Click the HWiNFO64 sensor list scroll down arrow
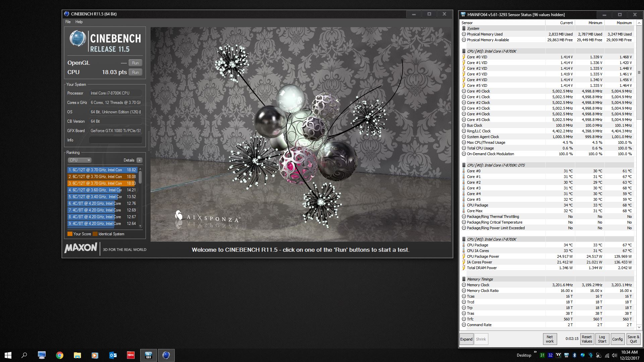Viewport: 644px width, 362px height. [x=639, y=327]
